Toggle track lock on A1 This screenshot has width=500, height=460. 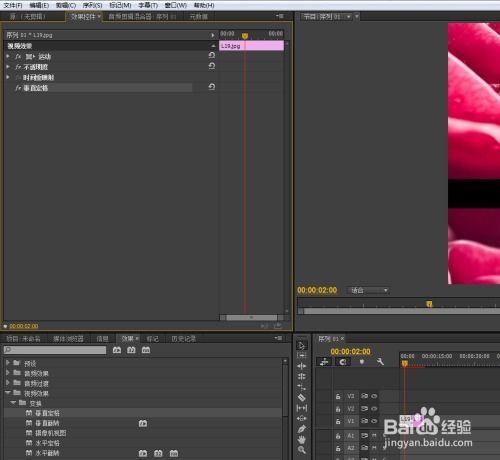click(x=338, y=436)
